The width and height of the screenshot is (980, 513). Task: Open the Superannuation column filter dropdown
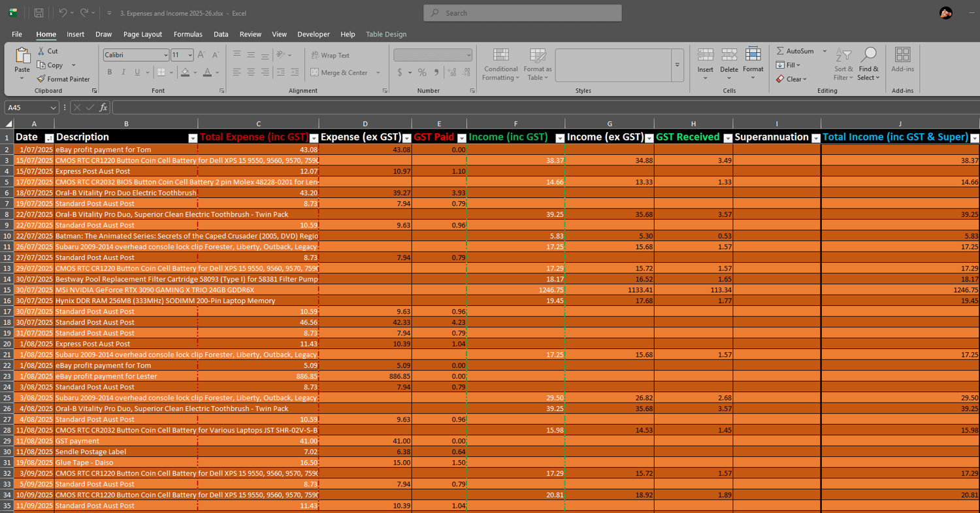click(815, 138)
